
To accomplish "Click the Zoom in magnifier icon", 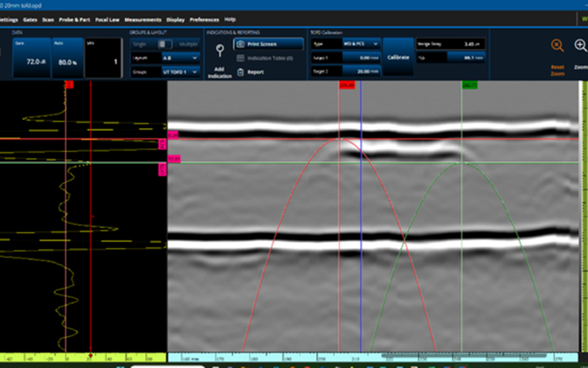I will click(x=580, y=46).
